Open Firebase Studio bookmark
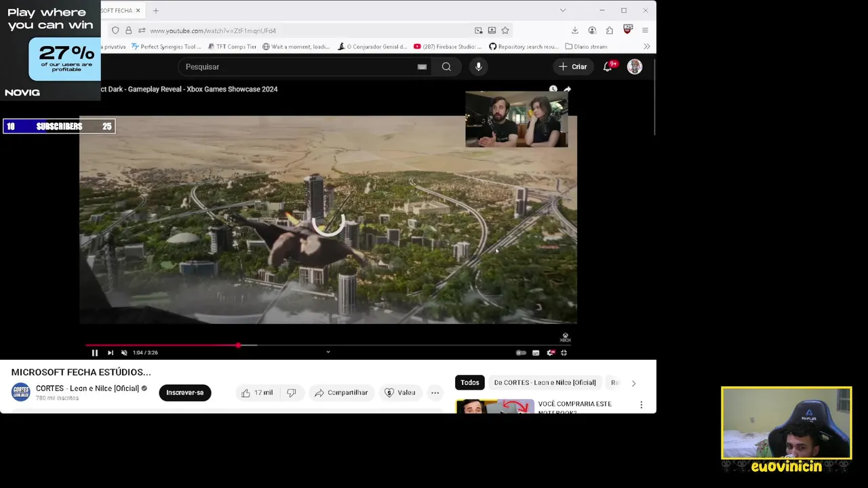Screen dimensions: 868x488 click(x=448, y=47)
